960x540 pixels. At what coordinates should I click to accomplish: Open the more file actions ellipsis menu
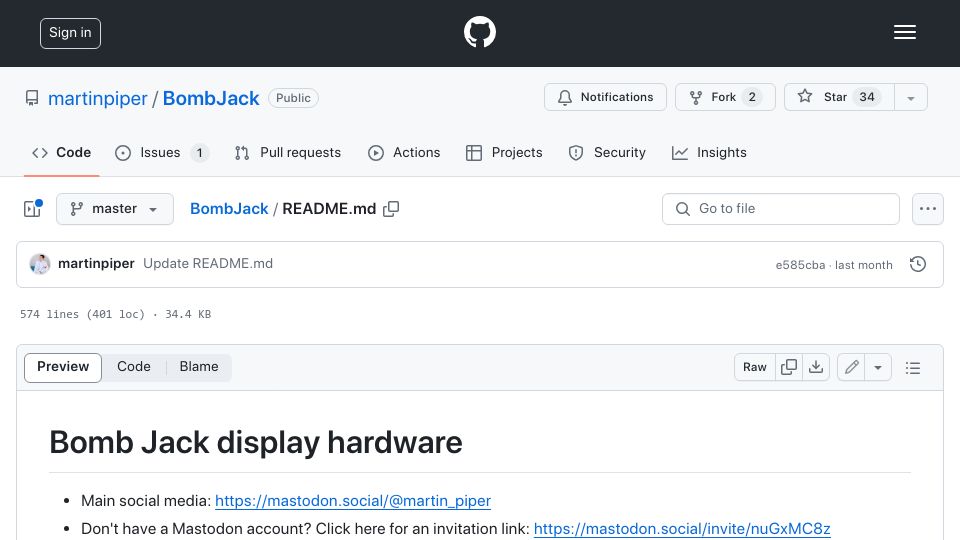point(928,209)
